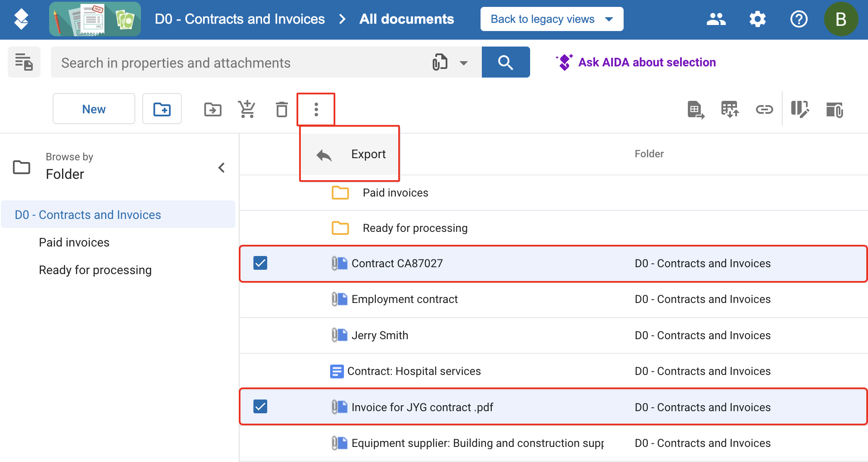Click the table columns sort icon
The width and height of the screenshot is (868, 462).
(730, 109)
